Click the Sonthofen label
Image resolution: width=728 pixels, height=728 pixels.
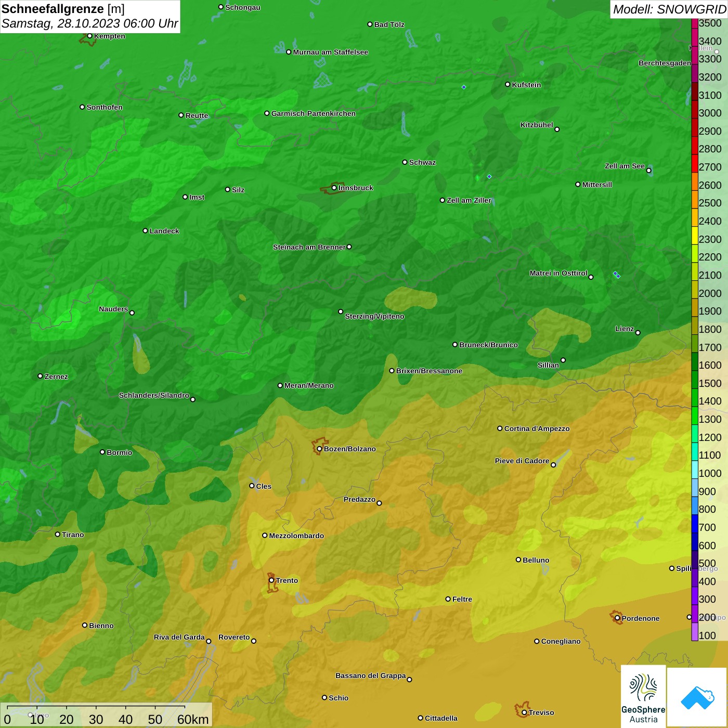pos(105,107)
